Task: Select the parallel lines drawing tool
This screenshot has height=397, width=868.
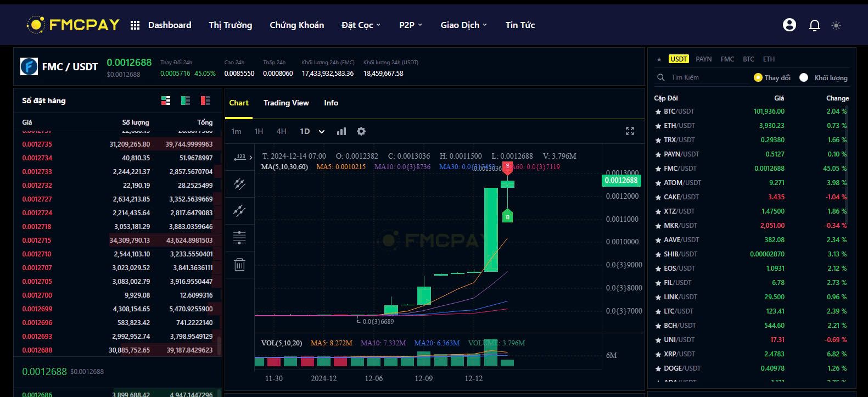Action: 239,184
